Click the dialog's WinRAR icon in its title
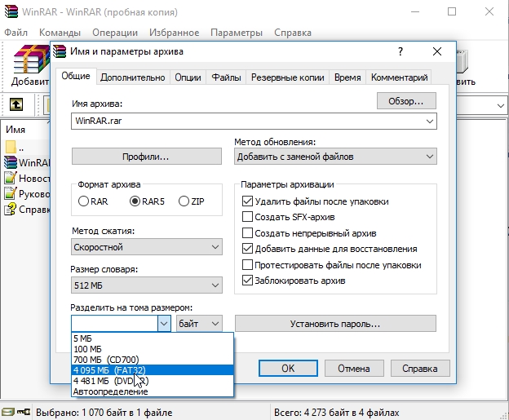Image resolution: width=509 pixels, height=420 pixels. pyautogui.click(x=60, y=51)
